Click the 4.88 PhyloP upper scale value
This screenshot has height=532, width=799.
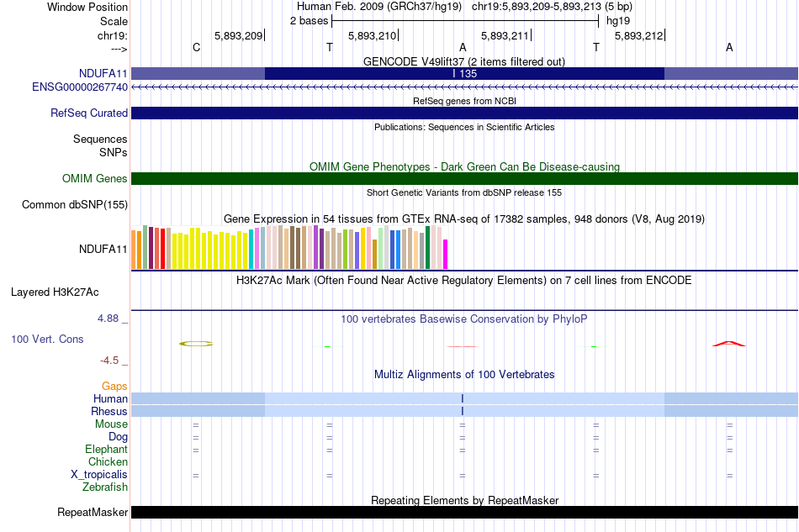point(108,319)
